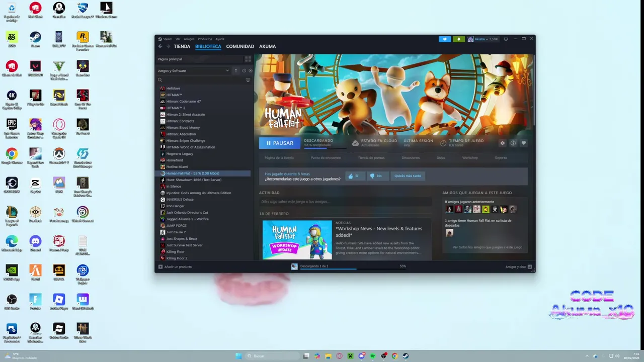The width and height of the screenshot is (644, 362).
Task: Open Google Chrome desktop shortcut
Action: (x=12, y=156)
